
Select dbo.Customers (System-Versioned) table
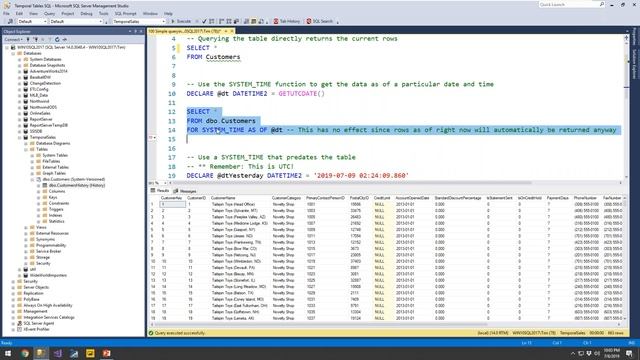pos(73,179)
